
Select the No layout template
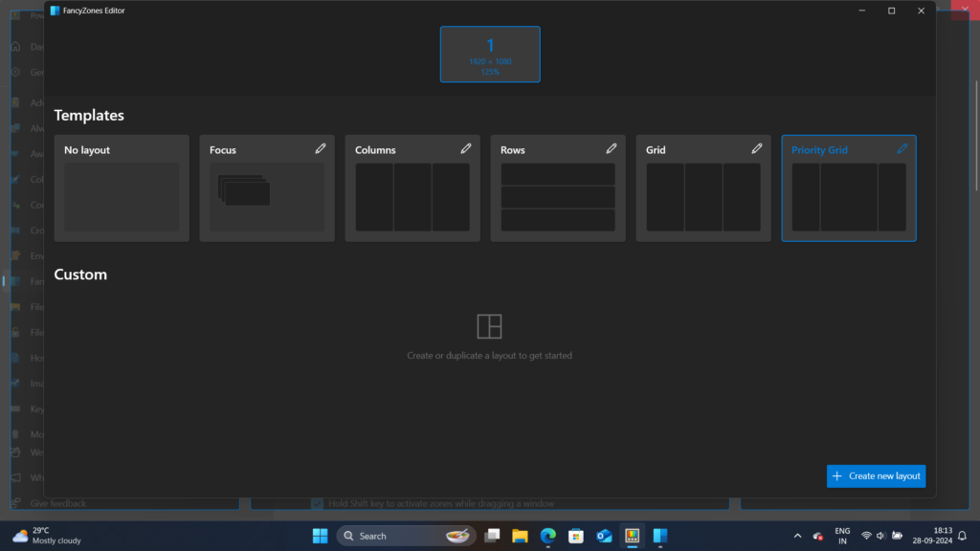point(122,188)
